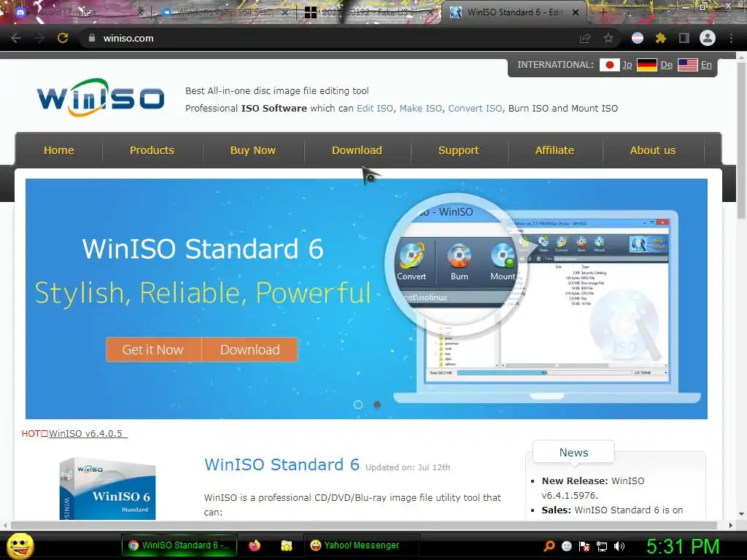Close the WinISO Standard 6 tab
Viewport: 747px width, 560px height.
click(x=576, y=12)
